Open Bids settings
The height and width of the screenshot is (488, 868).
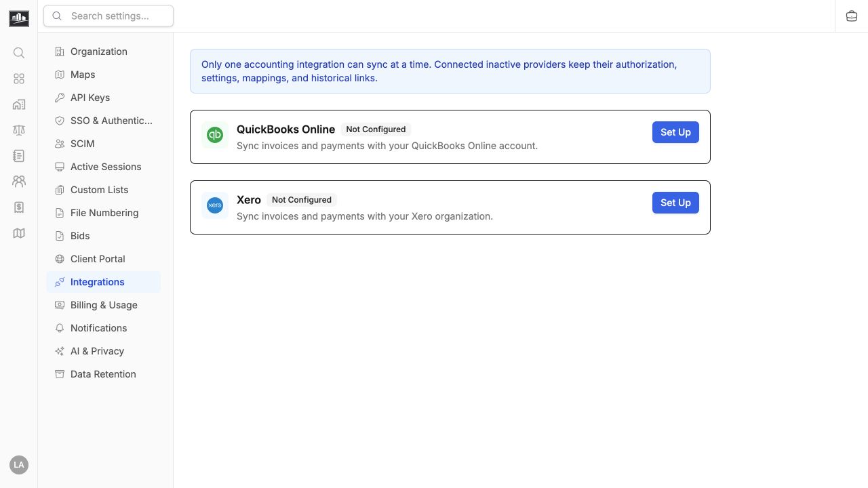point(104,236)
